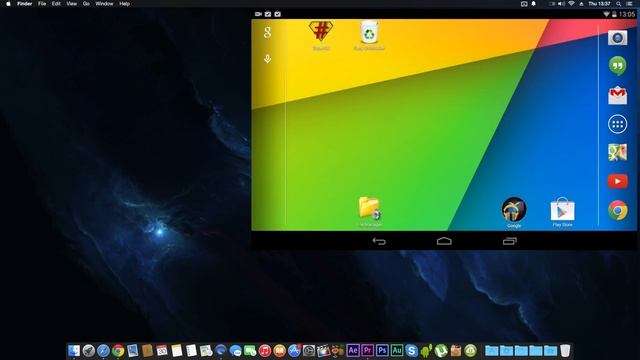The image size is (640, 360).
Task: Open the File Manager app
Action: tap(369, 209)
